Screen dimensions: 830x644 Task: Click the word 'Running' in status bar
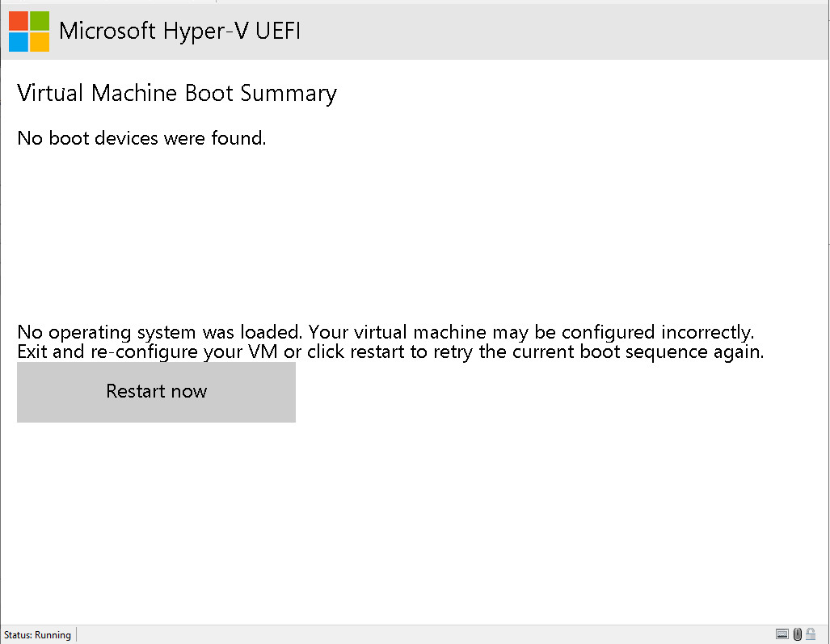[53, 634]
